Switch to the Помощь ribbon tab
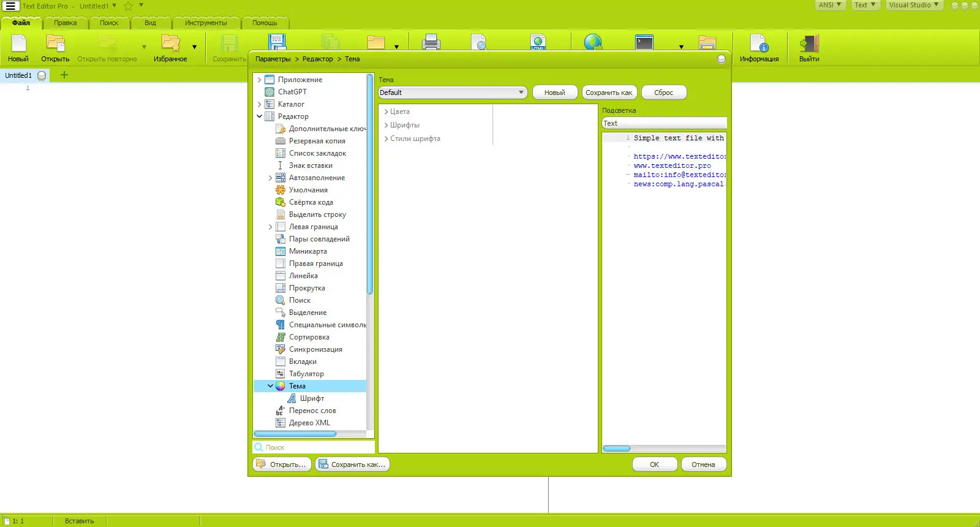 coord(265,23)
